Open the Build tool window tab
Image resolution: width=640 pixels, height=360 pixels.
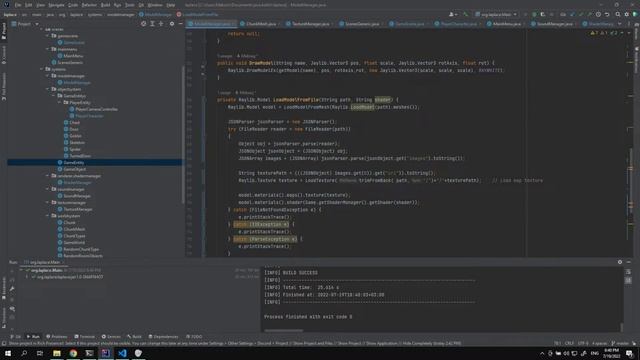point(134,337)
